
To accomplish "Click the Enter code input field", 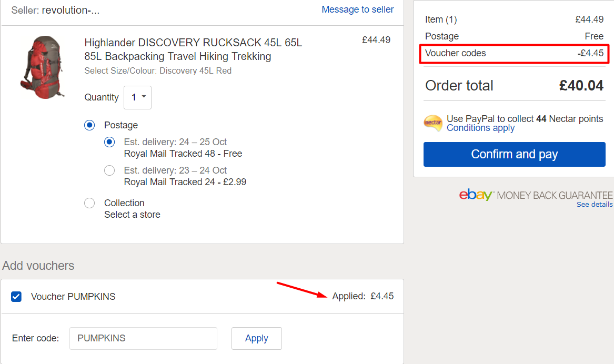I will pos(143,339).
